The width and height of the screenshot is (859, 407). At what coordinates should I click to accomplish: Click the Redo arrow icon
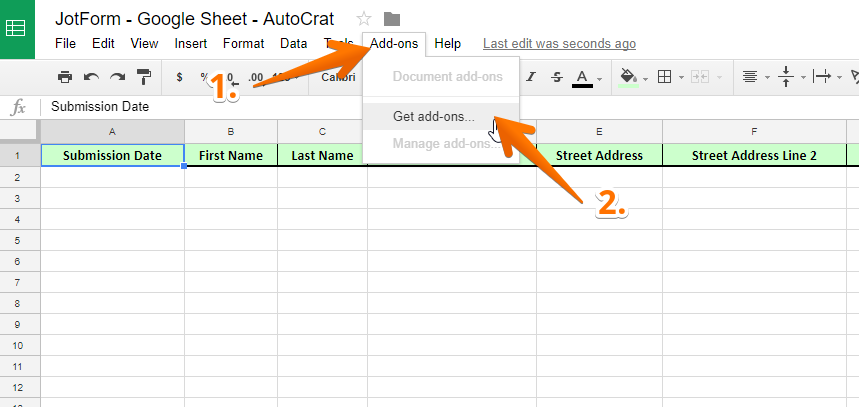(118, 77)
